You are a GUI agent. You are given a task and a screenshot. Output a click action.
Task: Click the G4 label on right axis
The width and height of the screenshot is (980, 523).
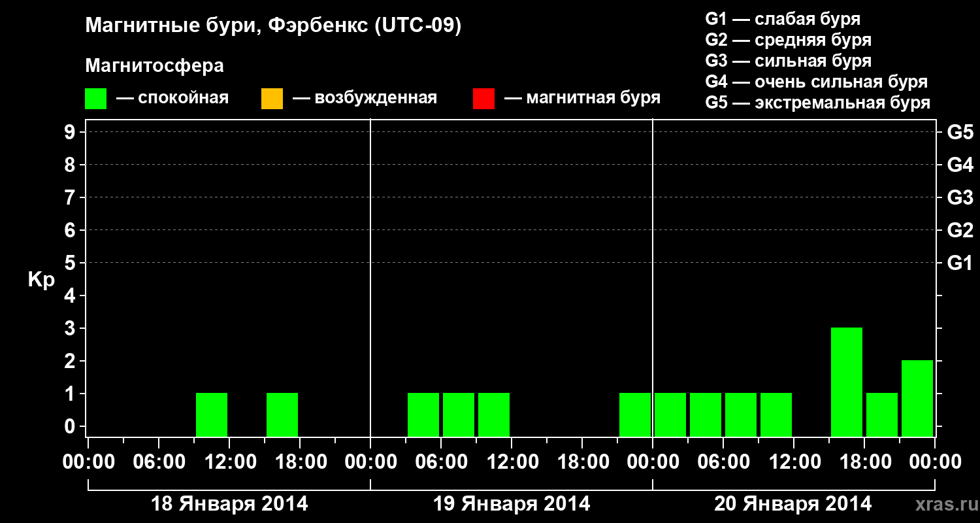click(x=960, y=165)
